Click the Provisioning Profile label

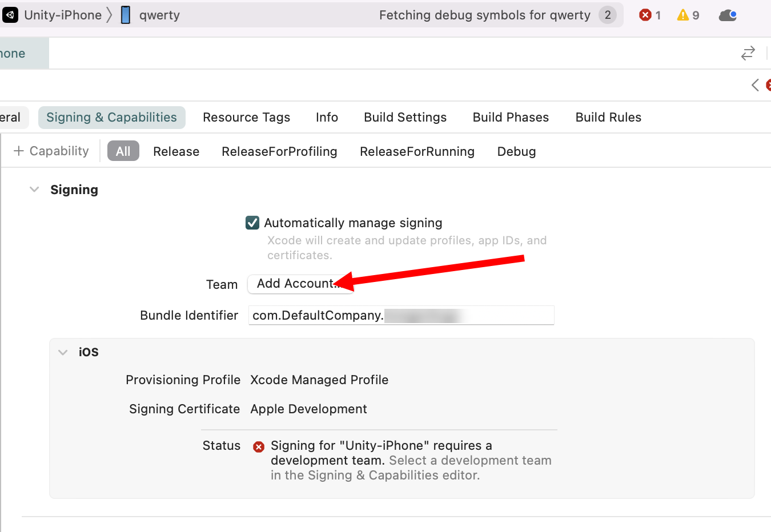183,380
